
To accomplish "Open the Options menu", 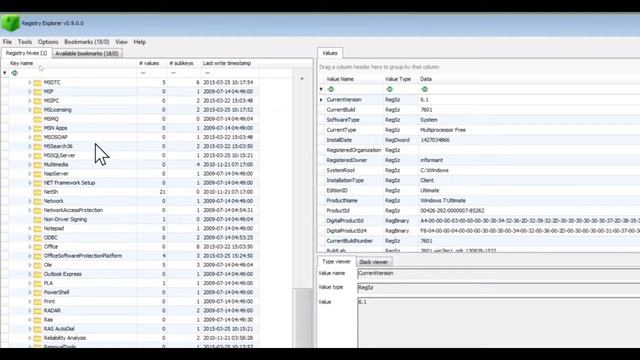I will (48, 42).
